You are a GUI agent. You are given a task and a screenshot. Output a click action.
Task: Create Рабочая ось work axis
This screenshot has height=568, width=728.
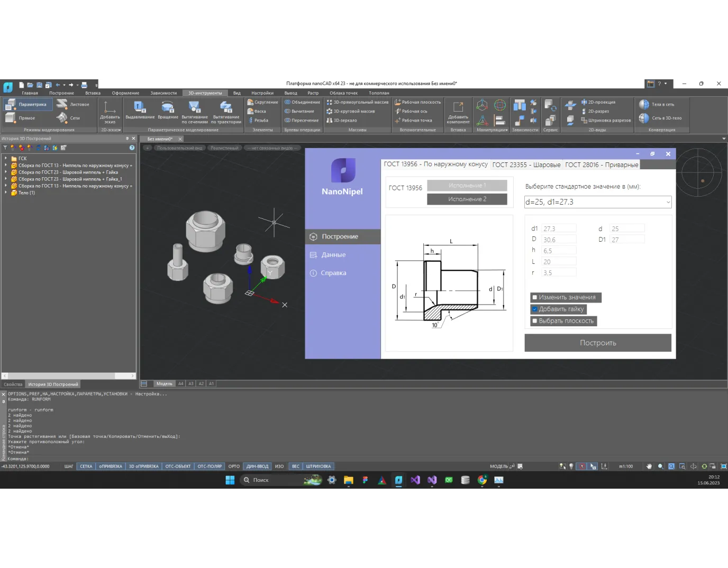tap(411, 111)
